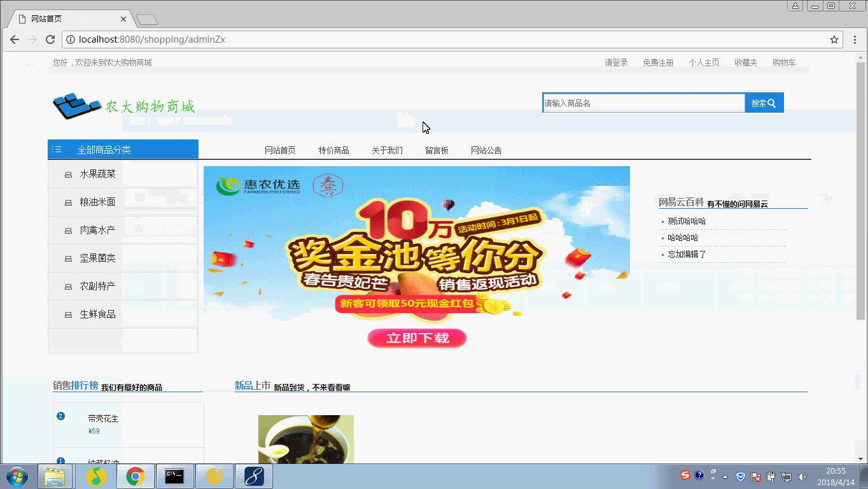Screen dimensions: 868x489
Task: Open the command prompt taskbar icon
Action: 174,476
